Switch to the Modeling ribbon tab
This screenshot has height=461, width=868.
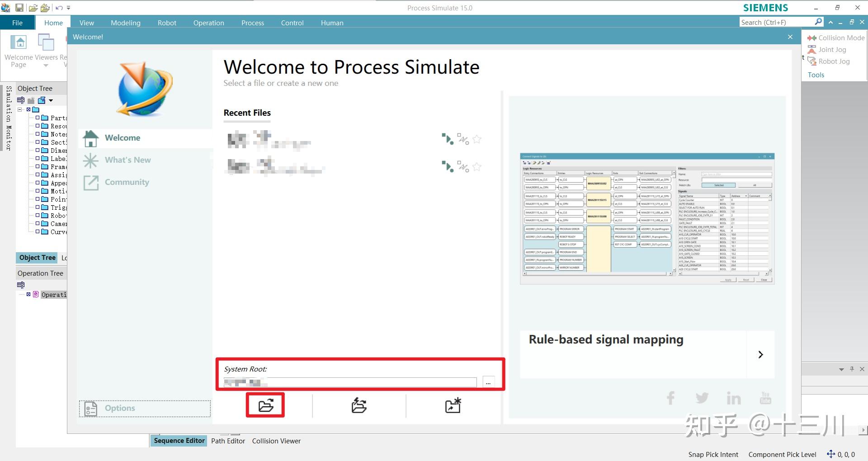tap(125, 22)
